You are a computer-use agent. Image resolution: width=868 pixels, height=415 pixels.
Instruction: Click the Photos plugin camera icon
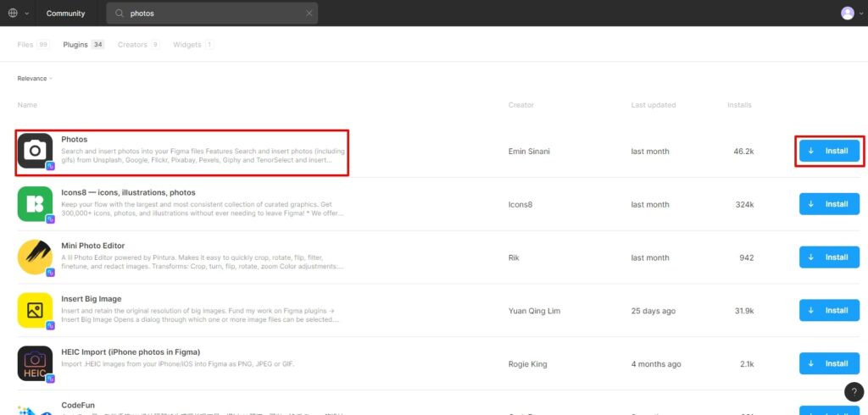tap(35, 152)
